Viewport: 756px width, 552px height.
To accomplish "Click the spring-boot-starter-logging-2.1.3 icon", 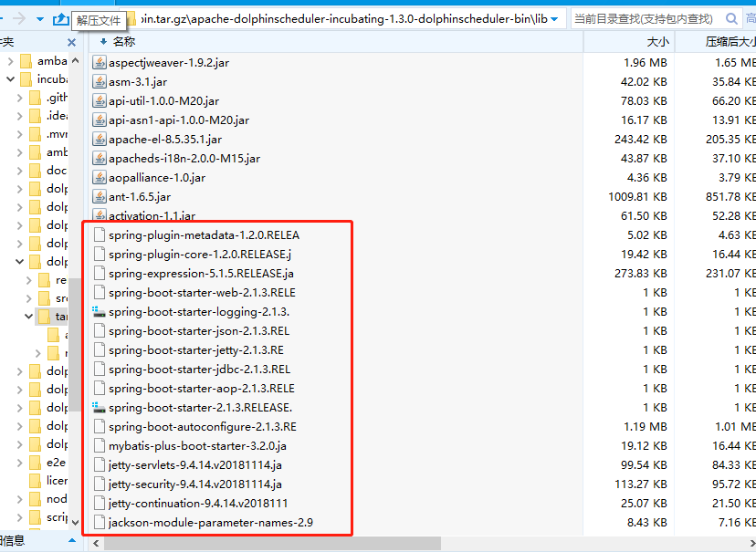I will coord(99,312).
